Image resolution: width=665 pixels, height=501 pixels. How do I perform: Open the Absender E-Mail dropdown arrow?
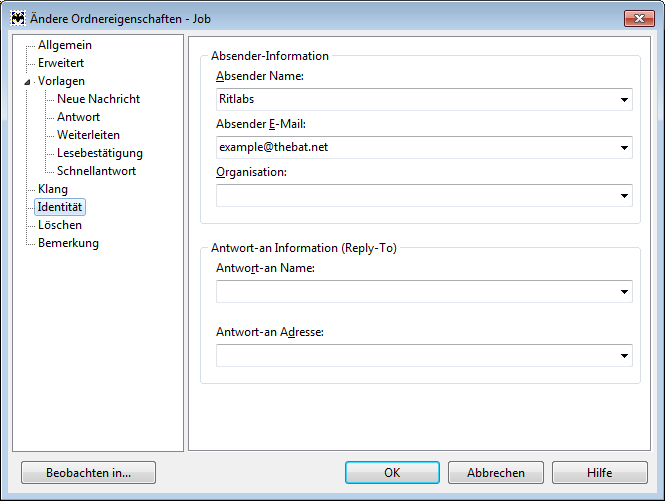pos(624,148)
